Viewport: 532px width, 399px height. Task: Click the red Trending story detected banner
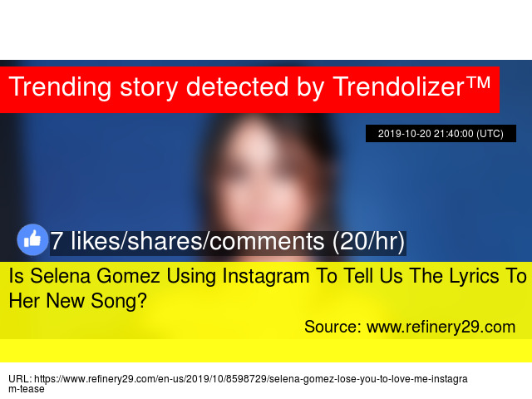249,90
